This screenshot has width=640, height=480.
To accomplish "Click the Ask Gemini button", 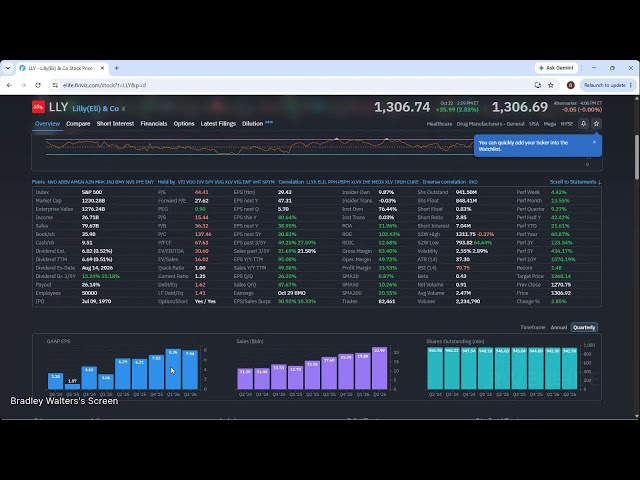I will pos(556,68).
